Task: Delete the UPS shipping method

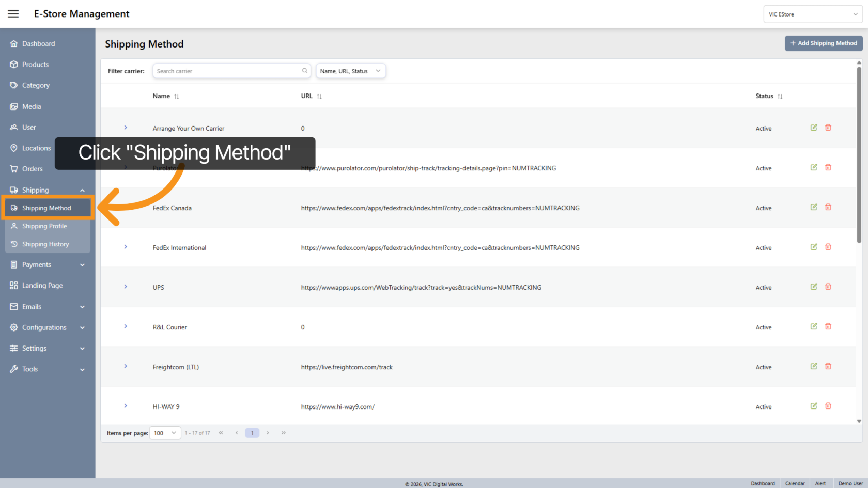Action: [828, 287]
